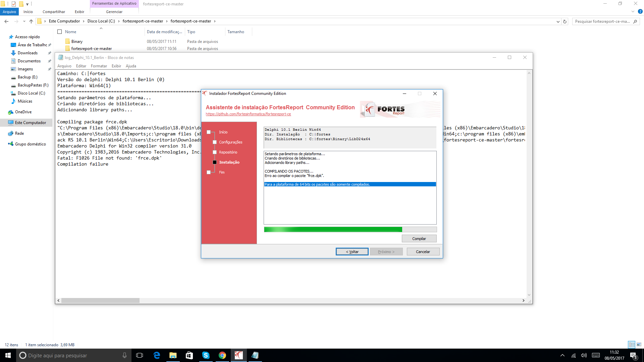Expand the address bar history dropdown
644x362 pixels.
point(558,21)
